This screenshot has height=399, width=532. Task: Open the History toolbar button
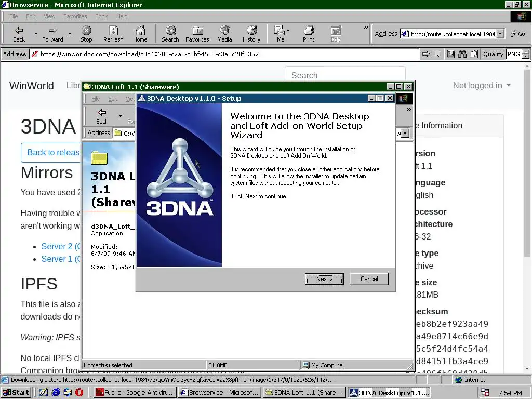pyautogui.click(x=251, y=34)
